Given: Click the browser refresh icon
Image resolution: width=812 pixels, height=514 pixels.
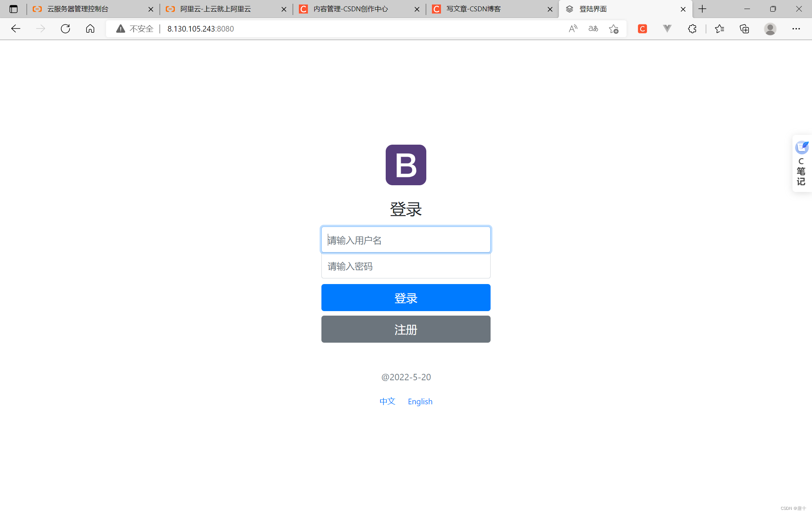Looking at the screenshot, I should 65,29.
